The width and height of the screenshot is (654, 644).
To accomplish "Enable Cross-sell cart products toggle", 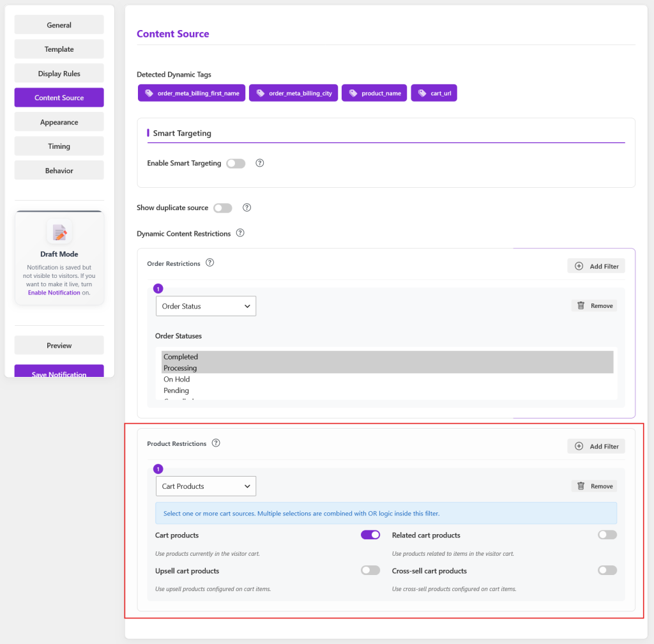I will (607, 570).
